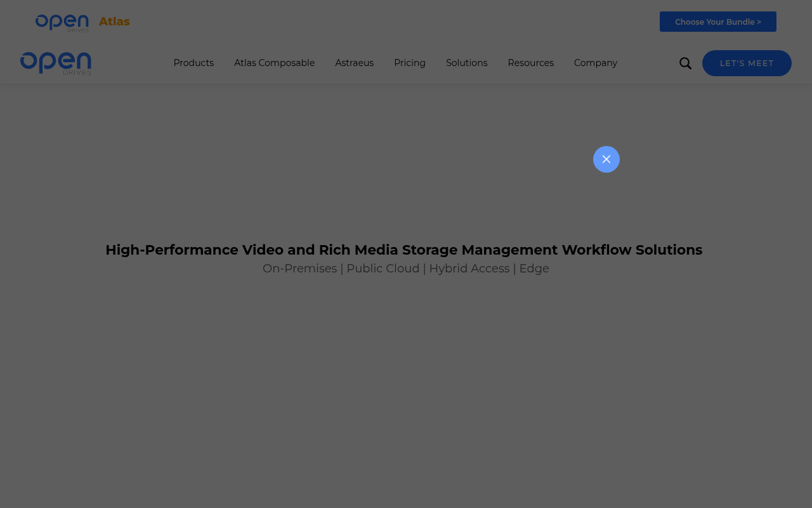Viewport: 812px width, 508px height.
Task: Open the Company menu
Action: click(x=596, y=63)
